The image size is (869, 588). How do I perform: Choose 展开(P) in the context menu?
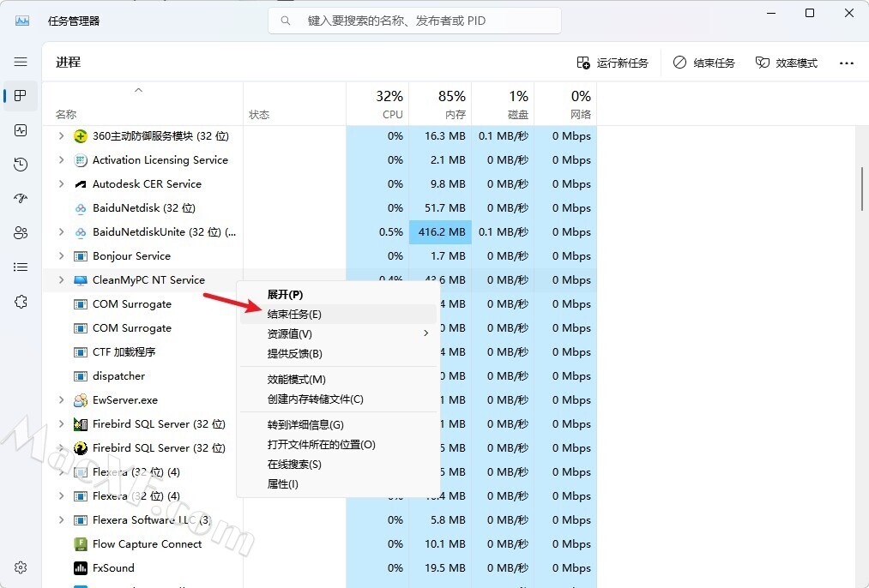point(338,295)
